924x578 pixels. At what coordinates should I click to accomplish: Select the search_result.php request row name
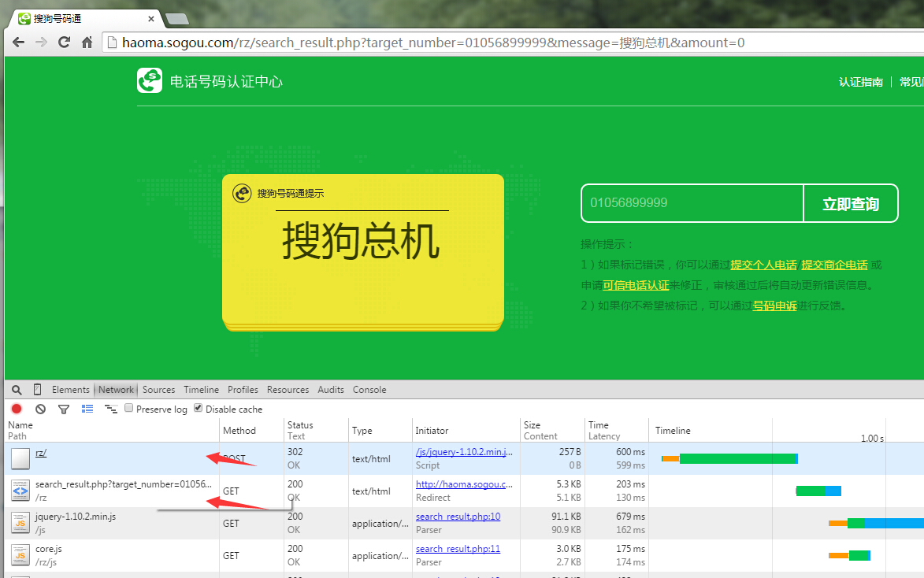(x=123, y=484)
